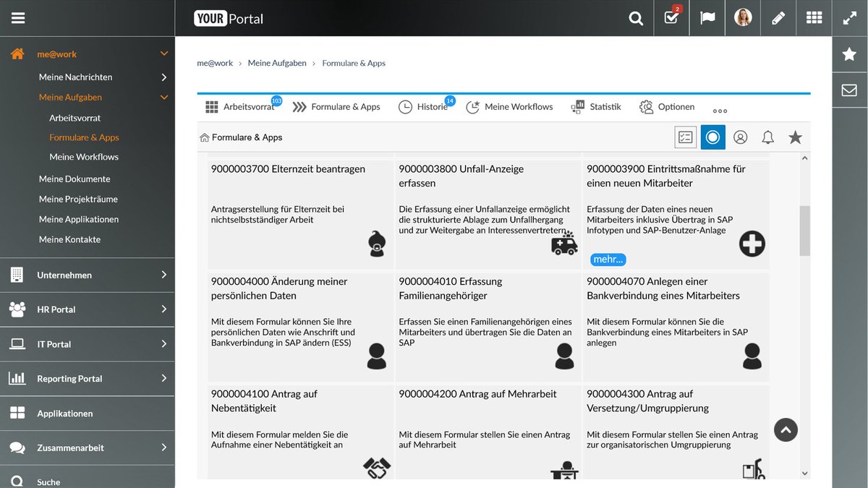Screen dimensions: 868x488
Task: Open the search magnifier icon
Action: [x=635, y=18]
